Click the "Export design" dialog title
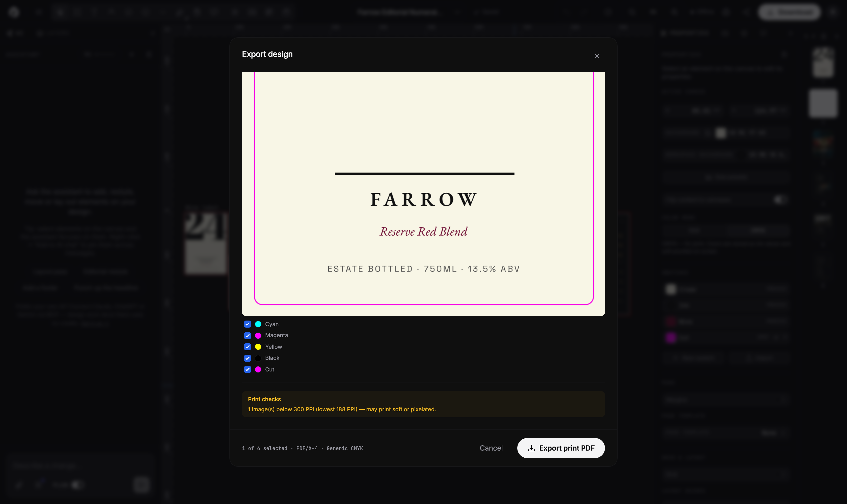This screenshot has width=847, height=504. point(267,54)
